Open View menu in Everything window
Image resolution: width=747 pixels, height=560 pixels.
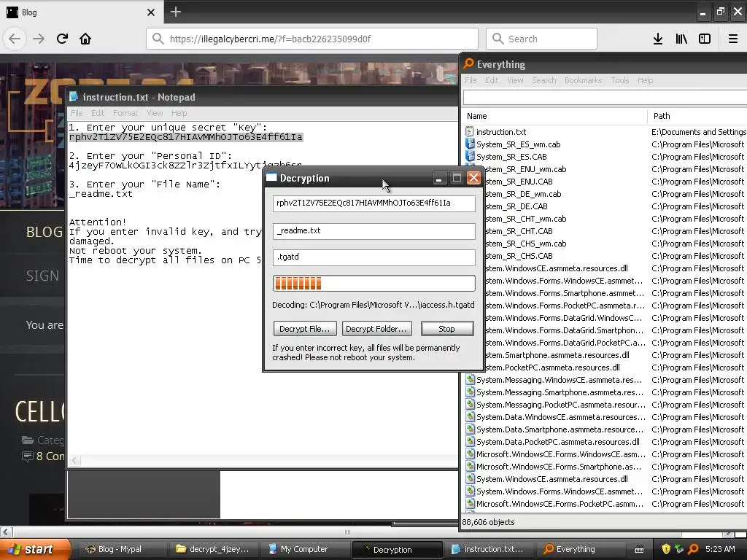pos(515,80)
